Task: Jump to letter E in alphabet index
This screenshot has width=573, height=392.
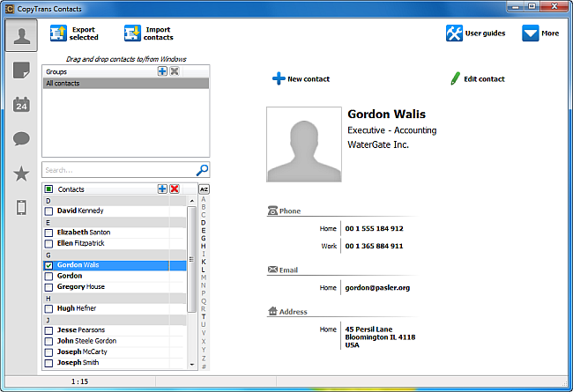Action: coord(204,231)
